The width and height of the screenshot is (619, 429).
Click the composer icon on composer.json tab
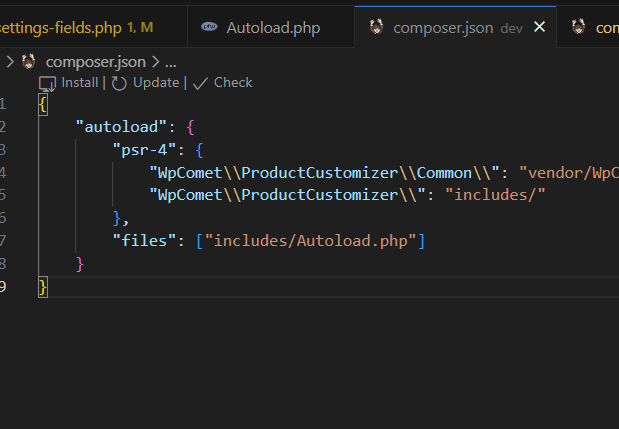[376, 28]
